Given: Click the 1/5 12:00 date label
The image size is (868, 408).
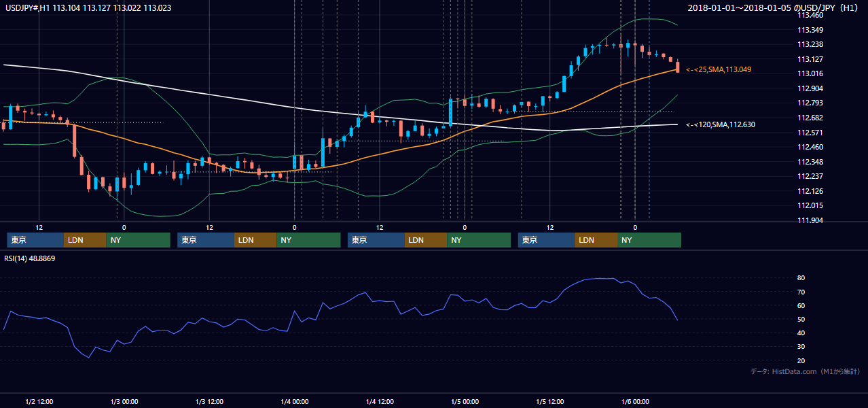Looking at the screenshot, I should (550, 402).
